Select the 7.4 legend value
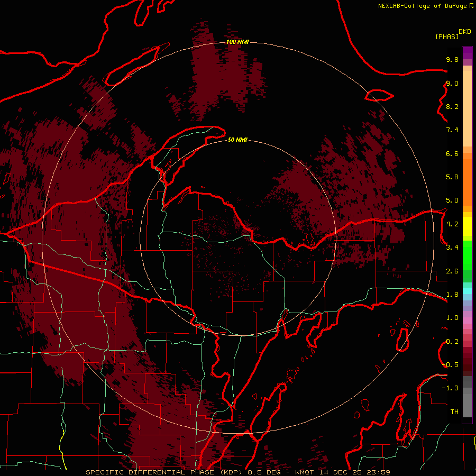Screen dimensions: 476x476 [x=452, y=130]
